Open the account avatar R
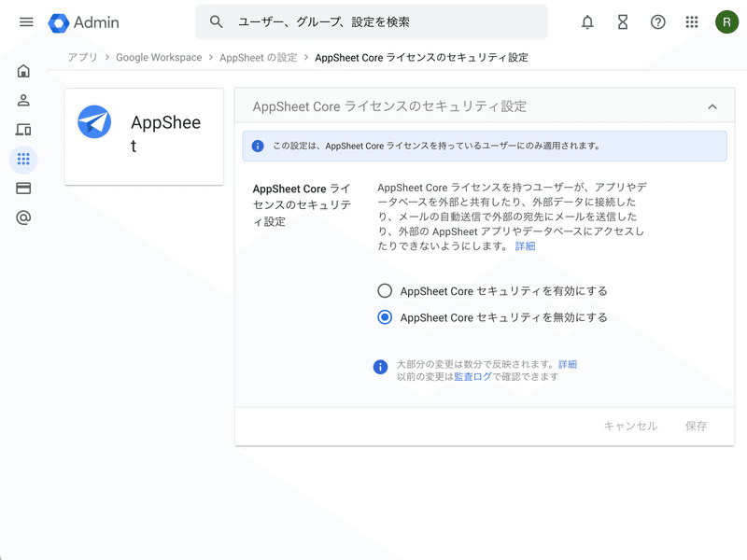This screenshot has height=560, width=747. tap(726, 22)
